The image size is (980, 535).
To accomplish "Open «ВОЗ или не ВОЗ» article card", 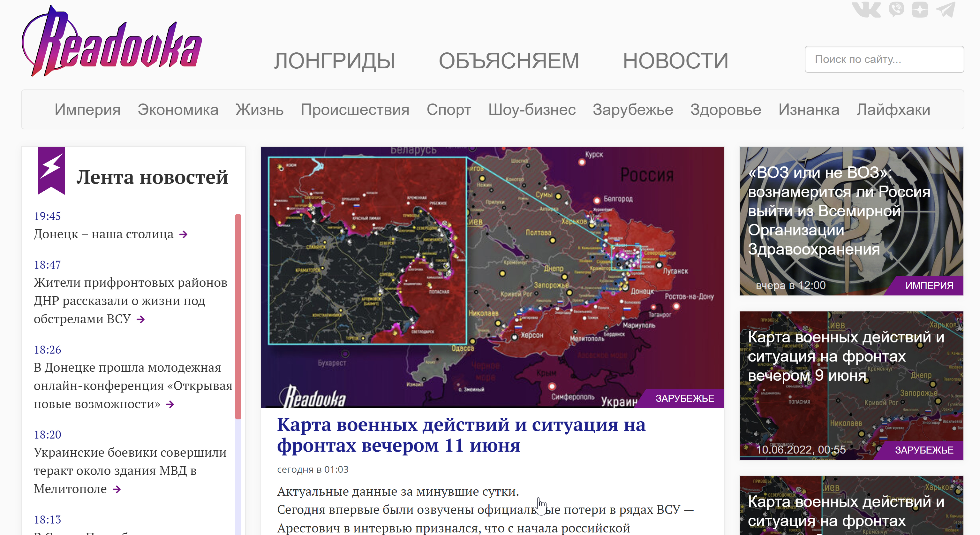I will click(x=851, y=221).
